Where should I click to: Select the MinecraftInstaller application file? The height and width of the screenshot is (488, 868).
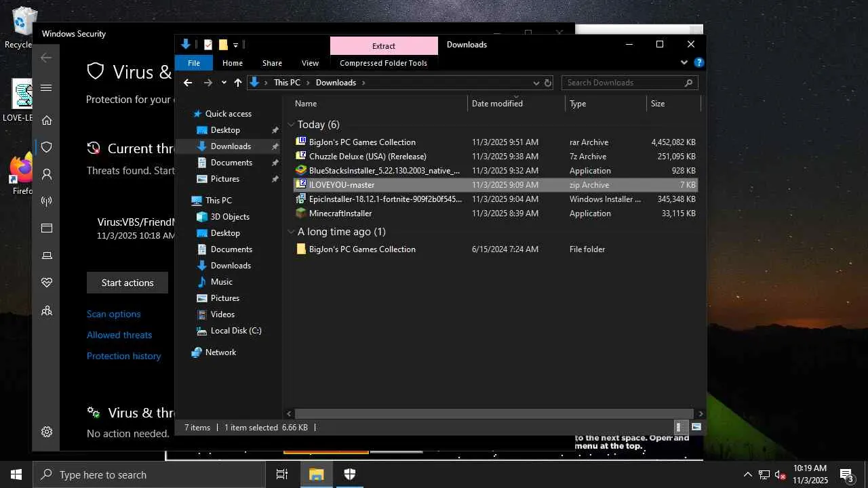(495, 213)
